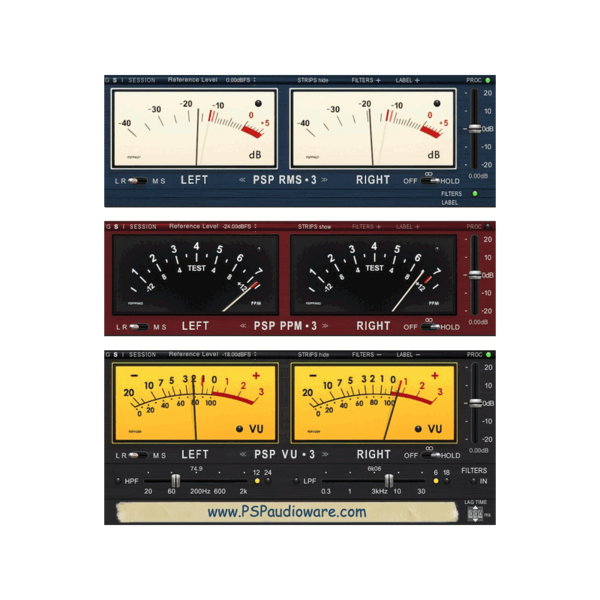Open the 0.00dBFS Reference Level dropdown on RMS
The image size is (600, 600).
241,80
